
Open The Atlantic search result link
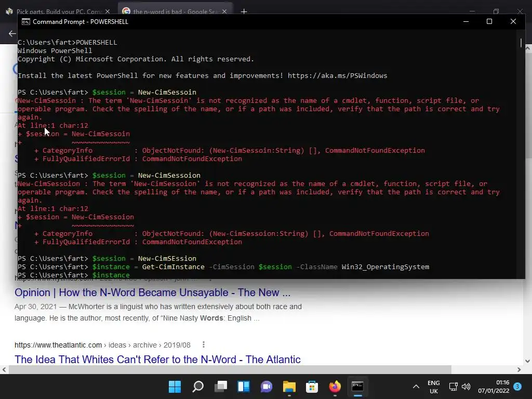157,360
